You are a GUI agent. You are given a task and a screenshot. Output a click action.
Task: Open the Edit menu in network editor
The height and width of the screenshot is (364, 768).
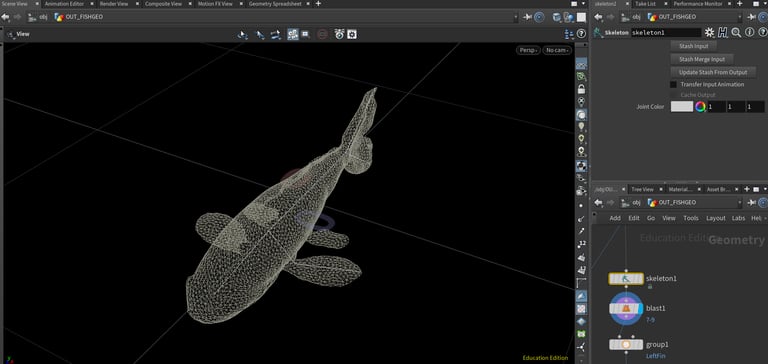pos(634,218)
